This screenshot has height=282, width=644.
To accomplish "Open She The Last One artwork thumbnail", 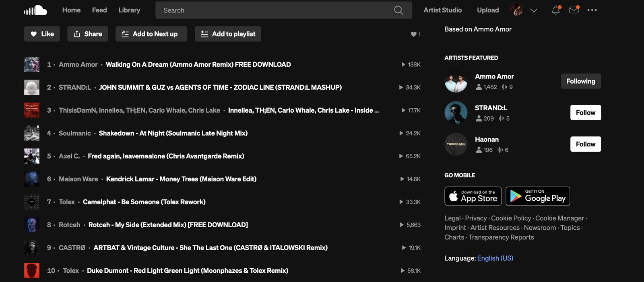I will (x=32, y=248).
